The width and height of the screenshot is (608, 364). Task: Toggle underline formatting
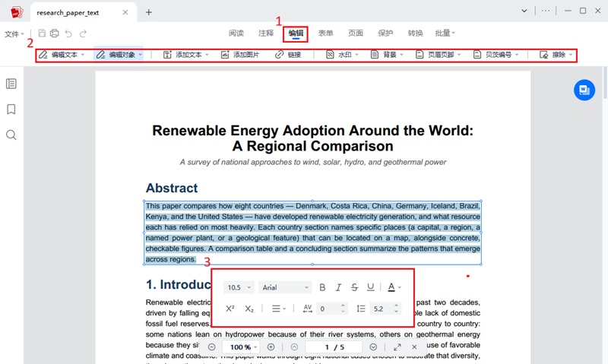(371, 287)
